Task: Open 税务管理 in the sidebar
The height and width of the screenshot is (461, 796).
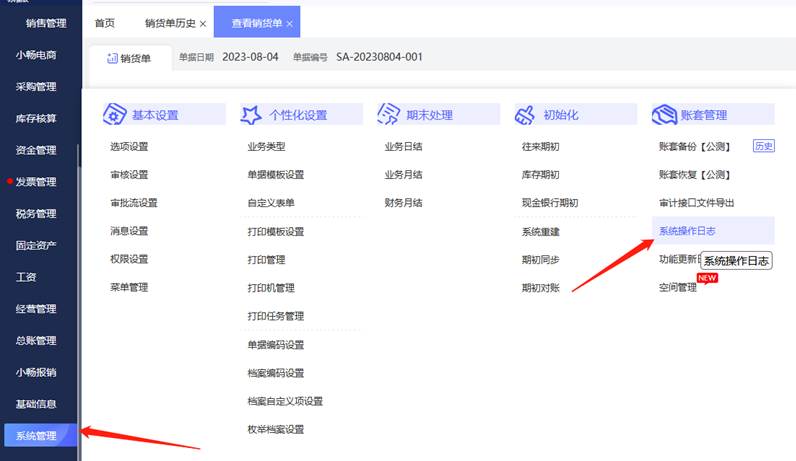Action: 36,214
